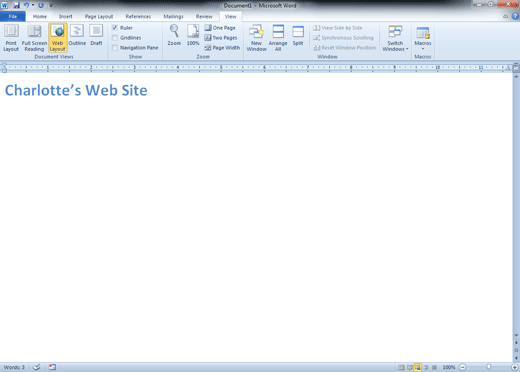Open the Page Layout tab

[99, 16]
